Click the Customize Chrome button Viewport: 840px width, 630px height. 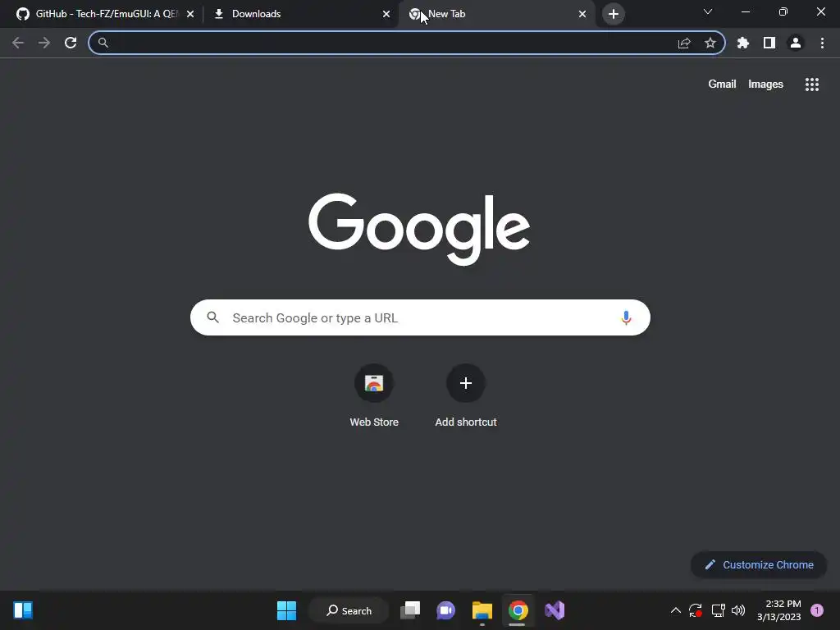759,564
